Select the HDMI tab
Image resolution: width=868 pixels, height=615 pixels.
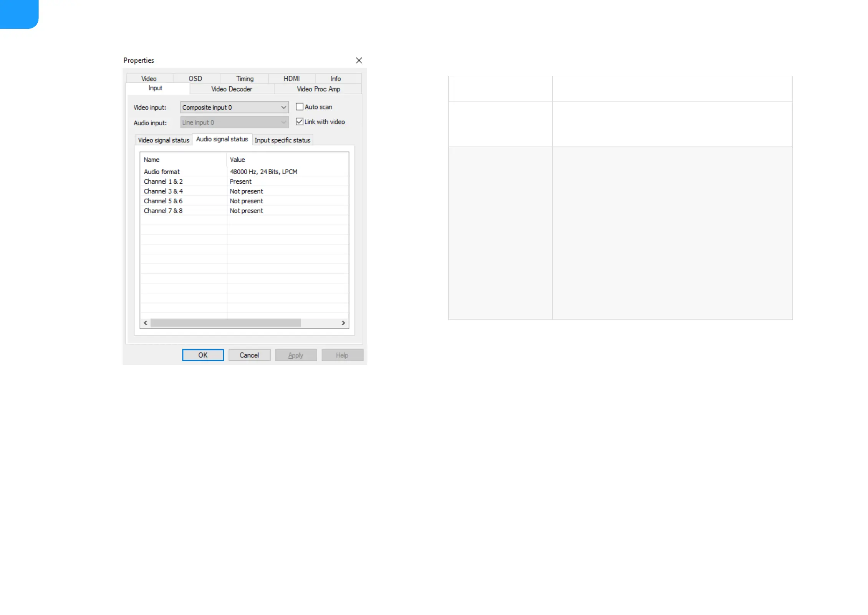292,78
